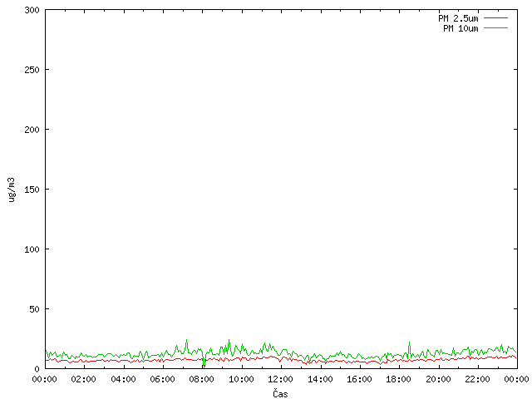Click the y-axis value 200
Viewport: 532px width, 399px height.
click(x=32, y=130)
